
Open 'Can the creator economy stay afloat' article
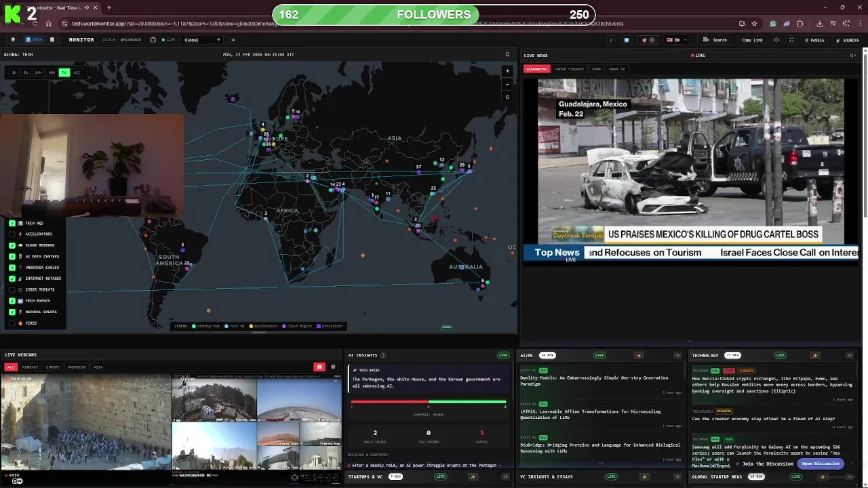point(763,419)
